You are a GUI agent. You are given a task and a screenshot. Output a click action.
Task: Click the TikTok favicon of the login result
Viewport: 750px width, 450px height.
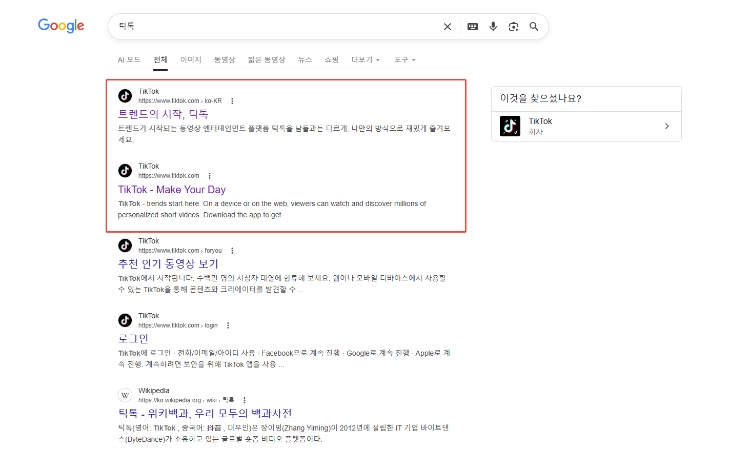point(125,320)
